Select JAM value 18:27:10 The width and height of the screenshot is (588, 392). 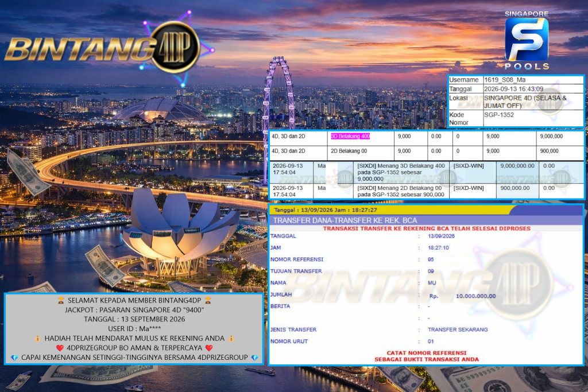click(438, 248)
